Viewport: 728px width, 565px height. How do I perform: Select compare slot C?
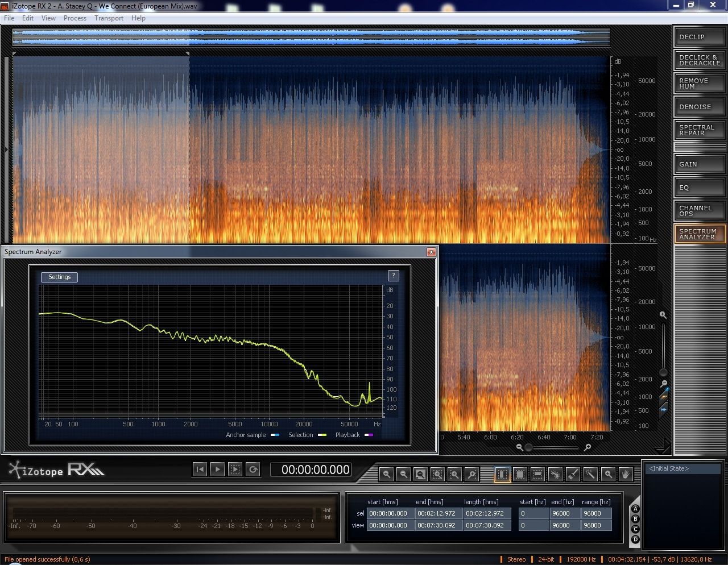tap(635, 529)
